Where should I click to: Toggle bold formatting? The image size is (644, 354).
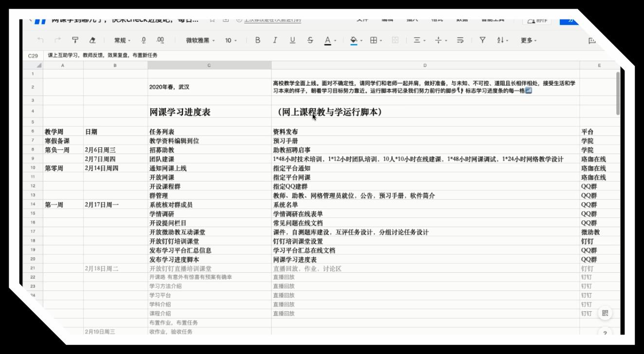tap(258, 40)
